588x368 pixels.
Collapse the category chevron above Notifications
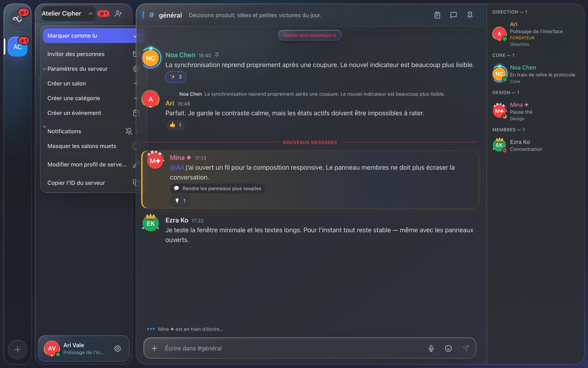click(x=45, y=127)
